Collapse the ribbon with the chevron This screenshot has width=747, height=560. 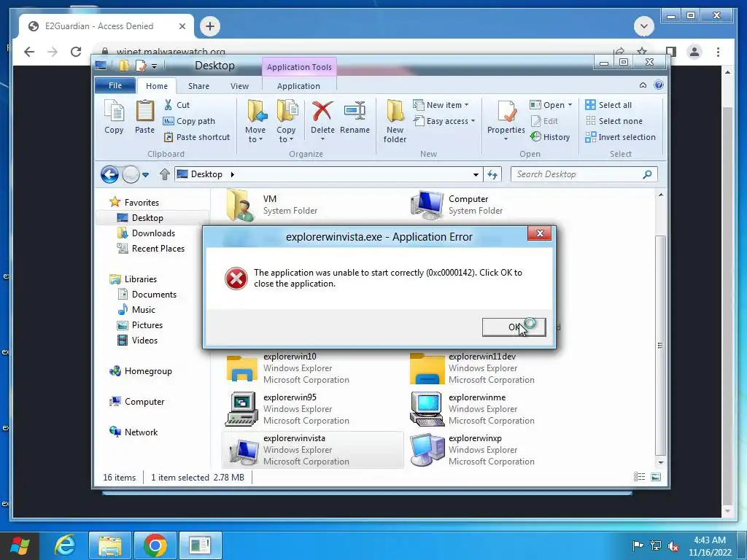click(643, 85)
